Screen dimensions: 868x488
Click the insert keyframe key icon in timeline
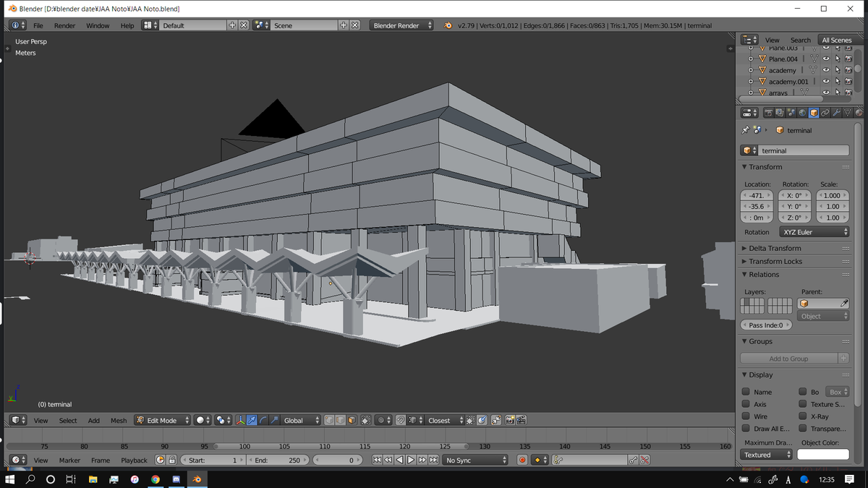[633, 460]
